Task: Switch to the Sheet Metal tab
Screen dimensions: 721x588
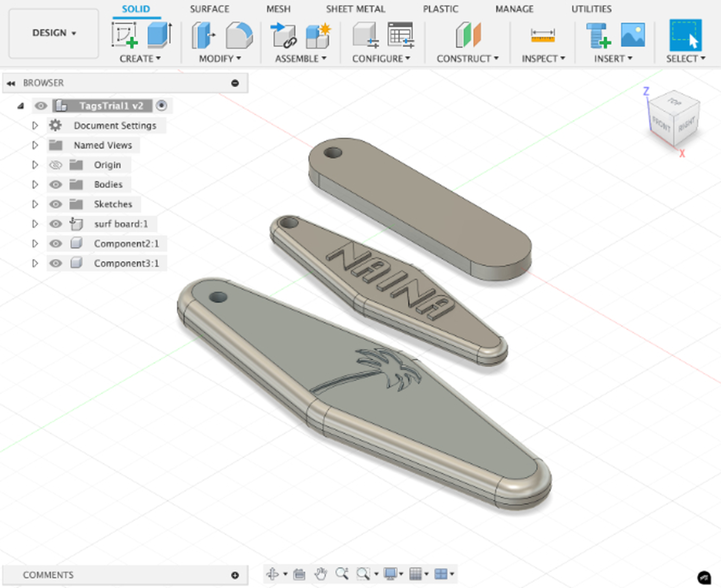Action: [355, 9]
